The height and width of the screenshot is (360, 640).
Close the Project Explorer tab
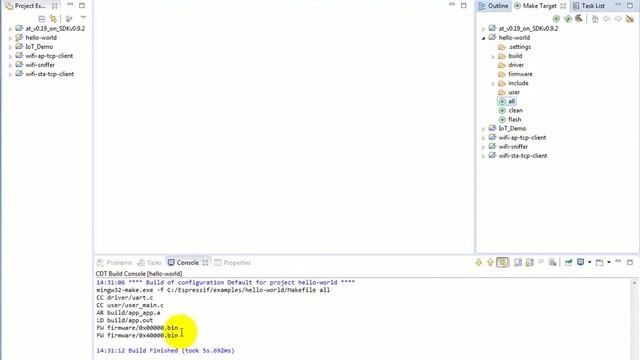[x=54, y=6]
